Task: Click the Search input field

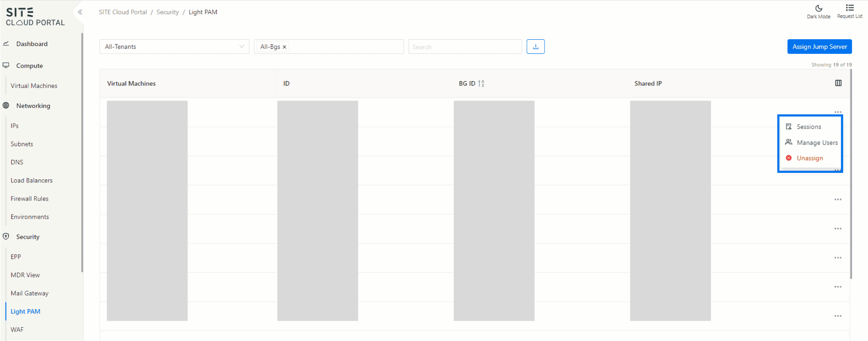Action: pos(465,47)
